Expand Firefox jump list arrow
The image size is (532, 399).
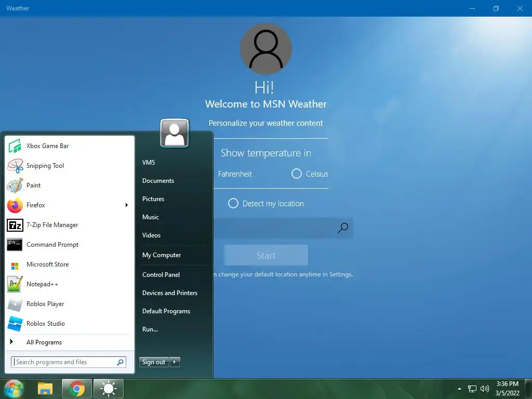pos(127,205)
